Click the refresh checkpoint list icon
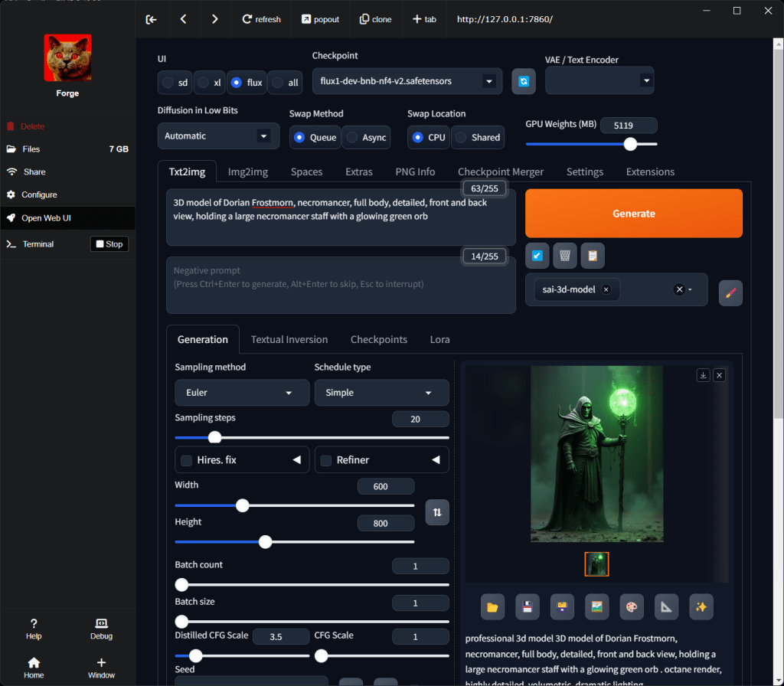The image size is (784, 686). click(x=524, y=81)
